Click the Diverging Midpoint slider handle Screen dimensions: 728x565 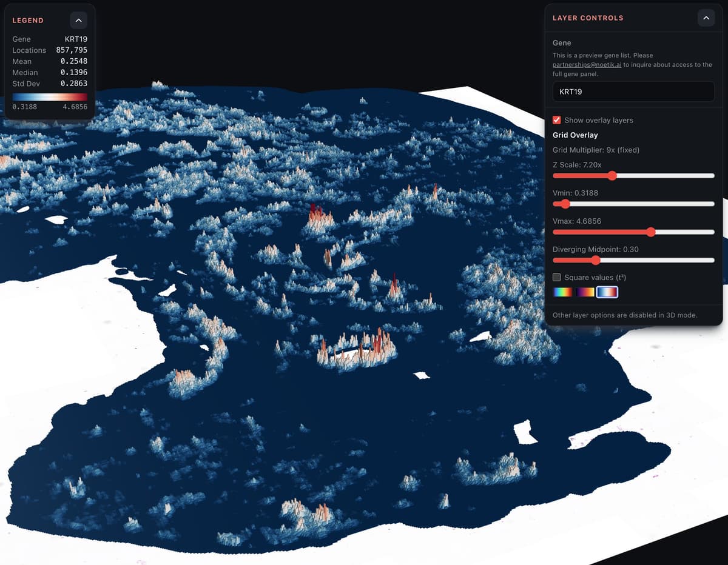(595, 260)
